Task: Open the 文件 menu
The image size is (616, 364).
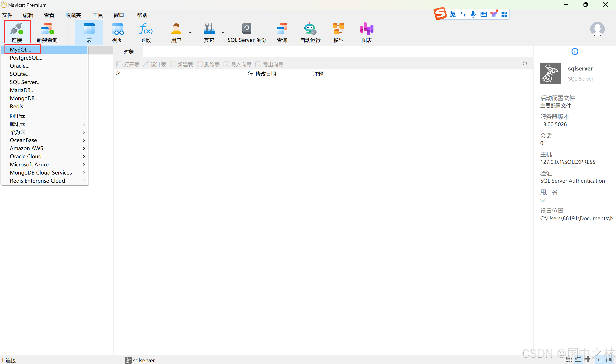Action: 7,15
